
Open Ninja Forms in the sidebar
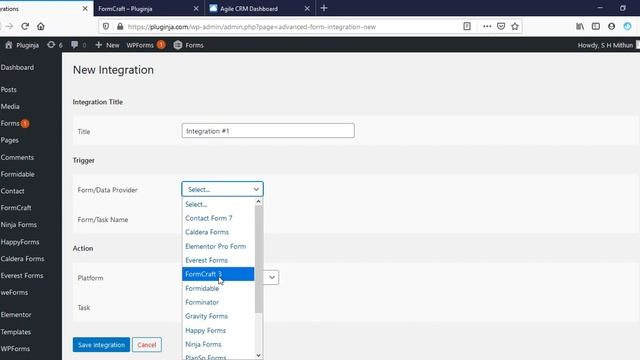19,224
